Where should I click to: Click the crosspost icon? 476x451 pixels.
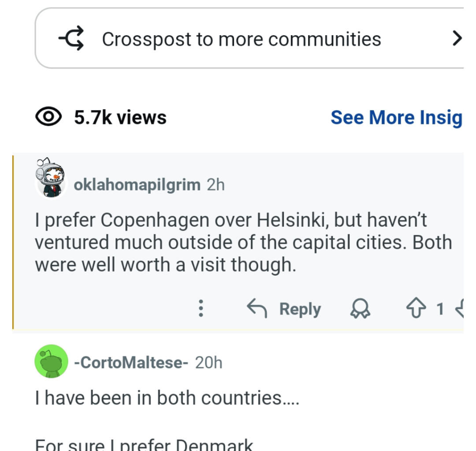tap(71, 38)
